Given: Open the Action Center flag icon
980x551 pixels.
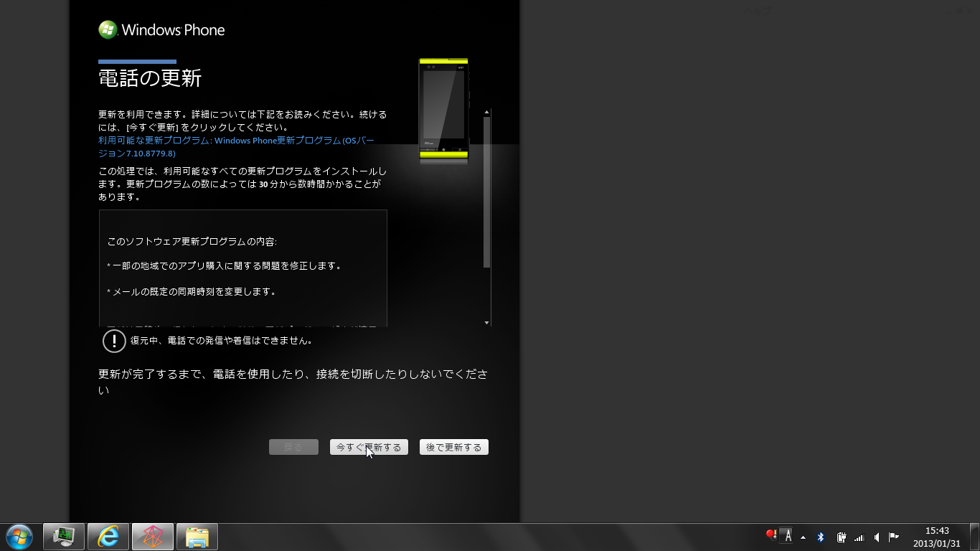Looking at the screenshot, I should coord(894,537).
